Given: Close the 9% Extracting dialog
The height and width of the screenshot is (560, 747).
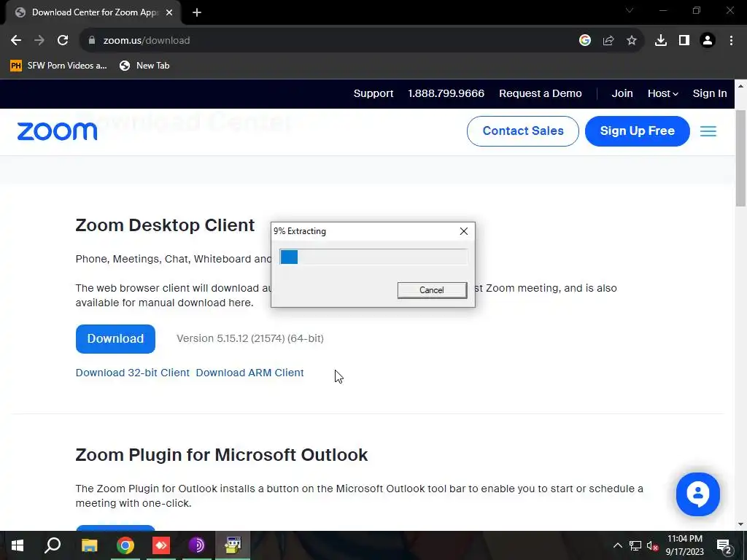Looking at the screenshot, I should [463, 231].
